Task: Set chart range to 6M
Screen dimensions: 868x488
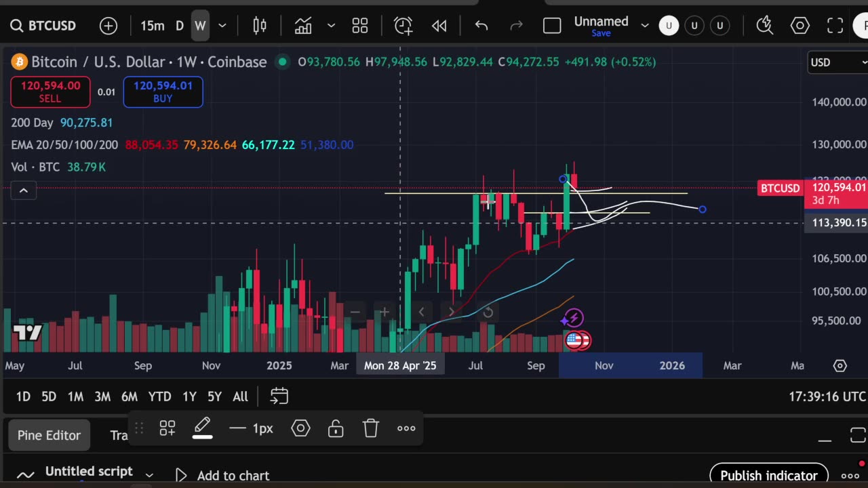Action: click(x=130, y=396)
